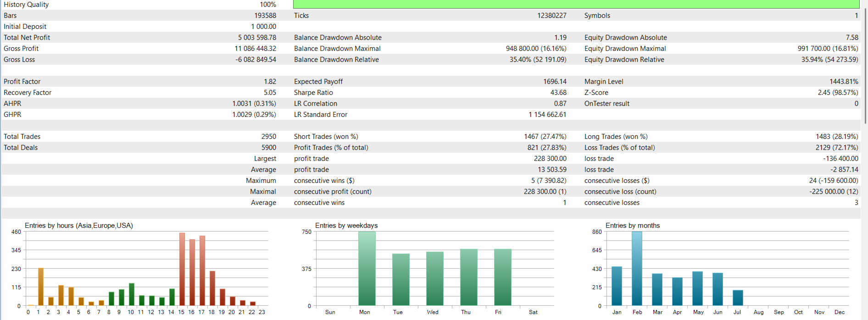Click the hour 1 orange bar in hours chart
The image size is (868, 320).
[41, 287]
